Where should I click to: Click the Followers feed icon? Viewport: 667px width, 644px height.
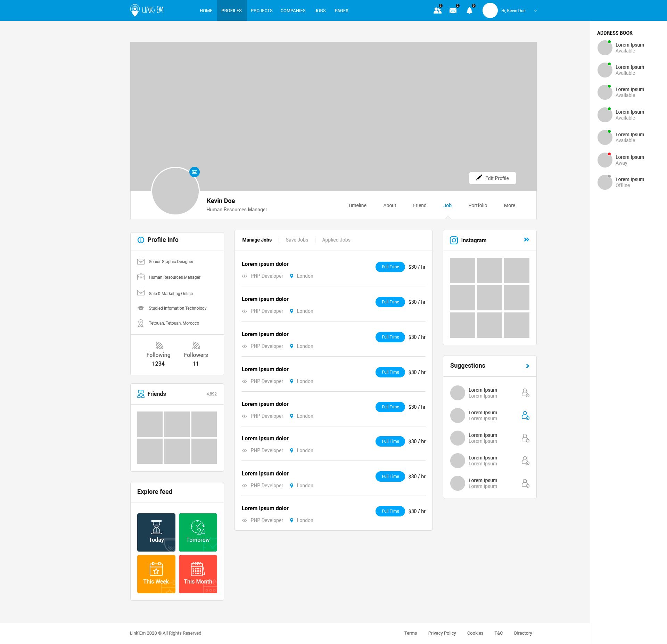(196, 345)
